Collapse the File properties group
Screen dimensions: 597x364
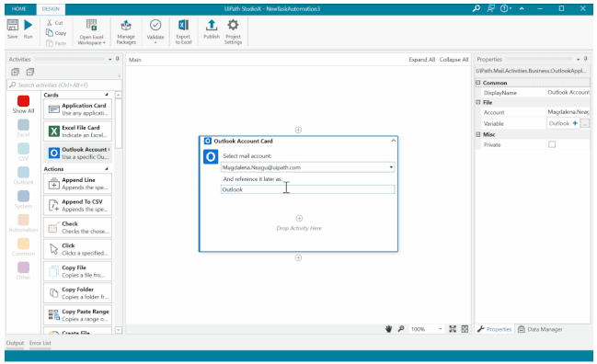(x=478, y=102)
